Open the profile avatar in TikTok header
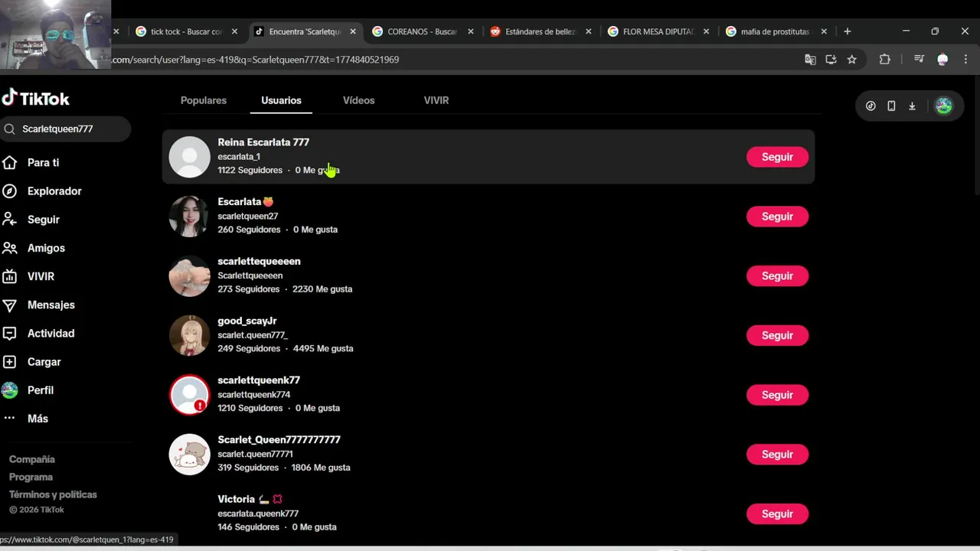This screenshot has width=980, height=551. pyautogui.click(x=943, y=106)
